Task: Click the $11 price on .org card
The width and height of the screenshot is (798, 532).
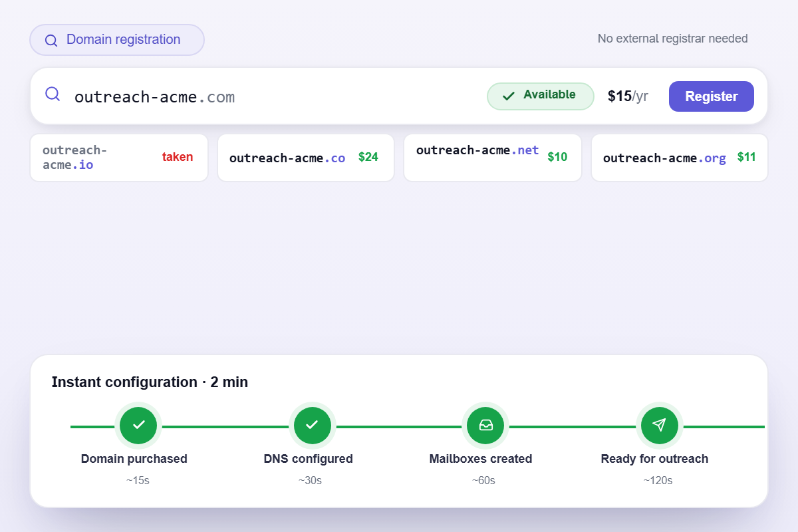Action: tap(747, 158)
